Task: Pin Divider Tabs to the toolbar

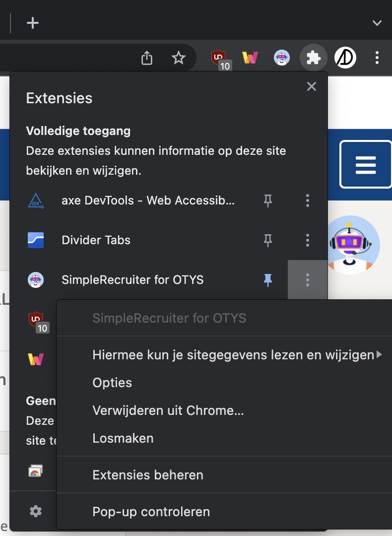Action: pos(268,240)
